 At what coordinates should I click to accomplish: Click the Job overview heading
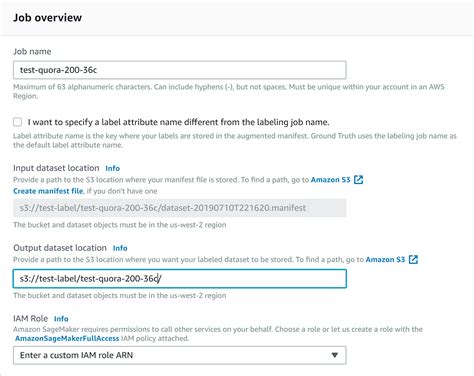click(x=48, y=17)
